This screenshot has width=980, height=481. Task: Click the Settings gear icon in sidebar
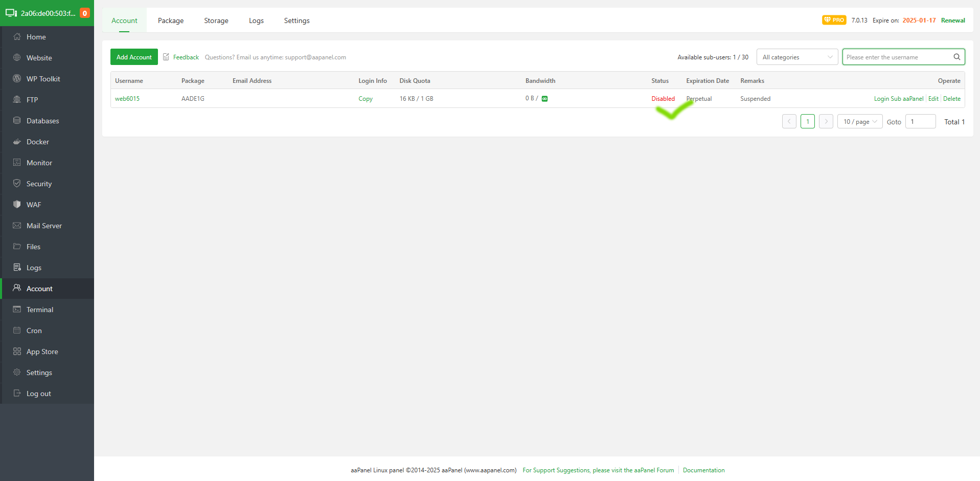tap(17, 373)
